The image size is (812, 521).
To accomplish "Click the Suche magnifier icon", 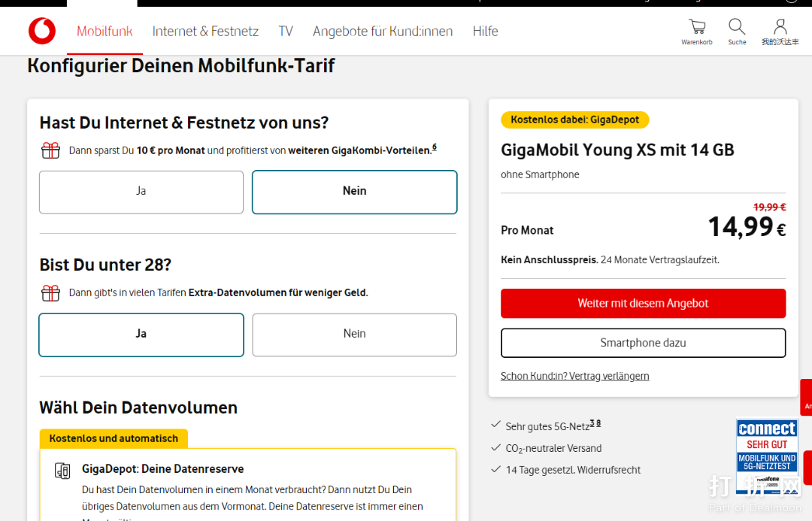I will pyautogui.click(x=737, y=28).
